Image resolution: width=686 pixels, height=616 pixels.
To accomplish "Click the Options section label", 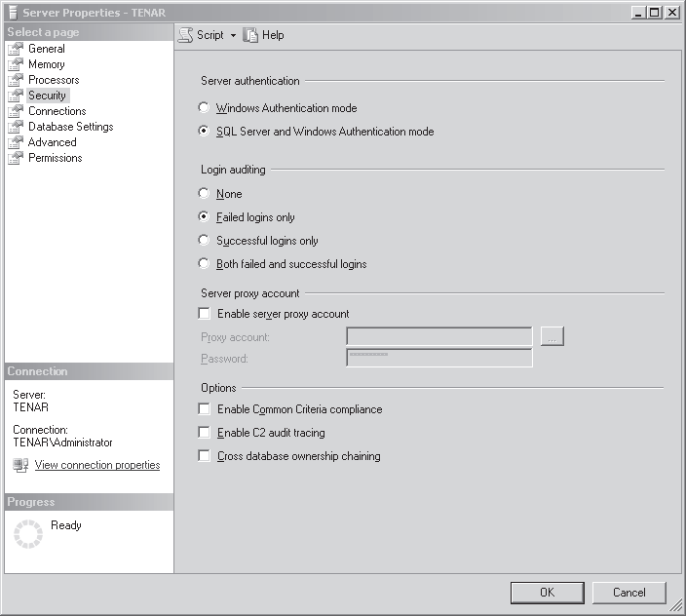I will click(218, 388).
